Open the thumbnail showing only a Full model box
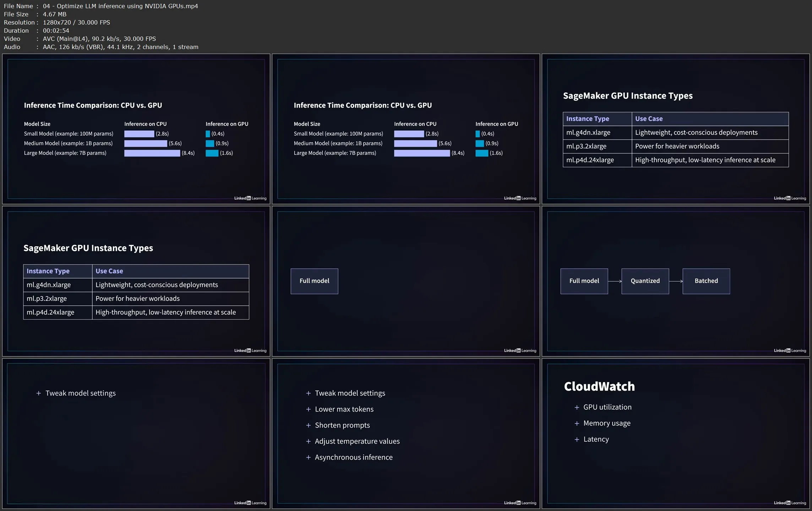This screenshot has height=511, width=812. (x=406, y=281)
